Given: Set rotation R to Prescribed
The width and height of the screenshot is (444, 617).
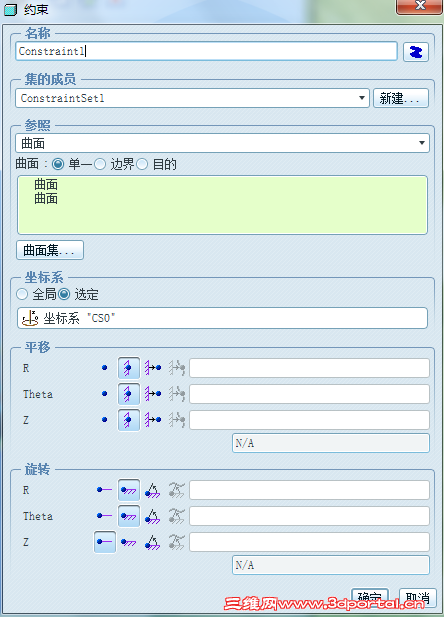Looking at the screenshot, I should coord(153,490).
